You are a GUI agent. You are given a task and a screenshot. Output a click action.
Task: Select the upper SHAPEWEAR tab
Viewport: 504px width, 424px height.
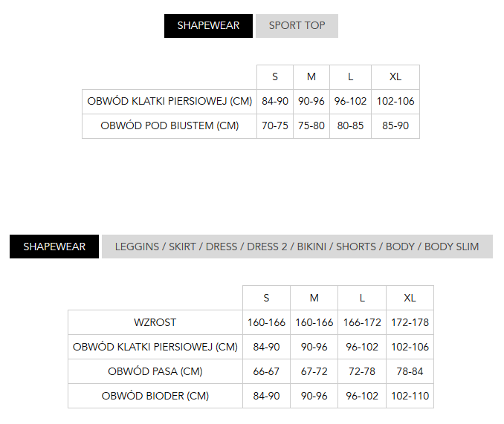tap(208, 26)
